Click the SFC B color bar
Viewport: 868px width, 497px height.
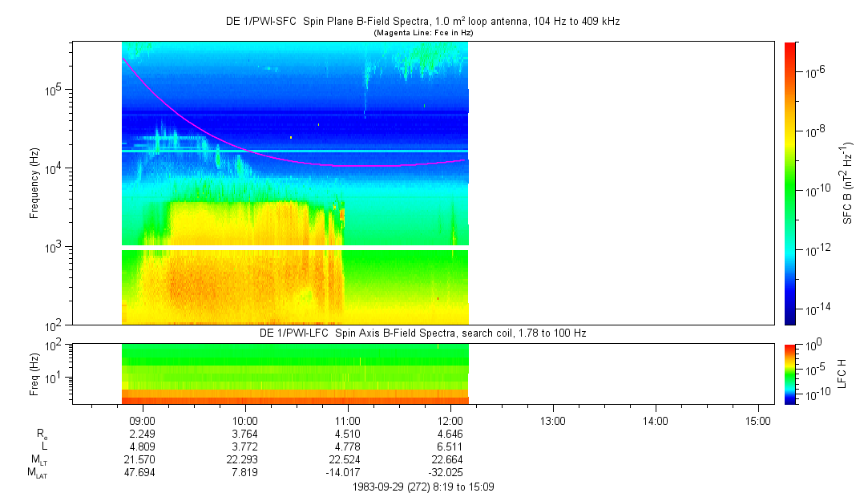click(789, 183)
